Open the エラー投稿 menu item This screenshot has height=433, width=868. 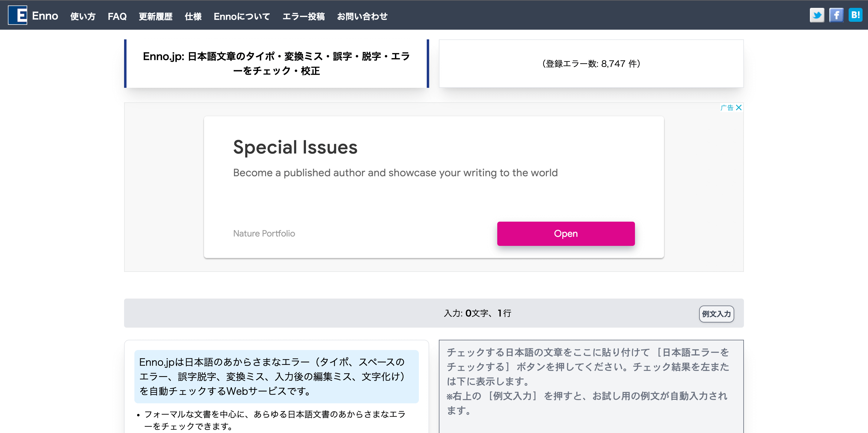(x=303, y=16)
